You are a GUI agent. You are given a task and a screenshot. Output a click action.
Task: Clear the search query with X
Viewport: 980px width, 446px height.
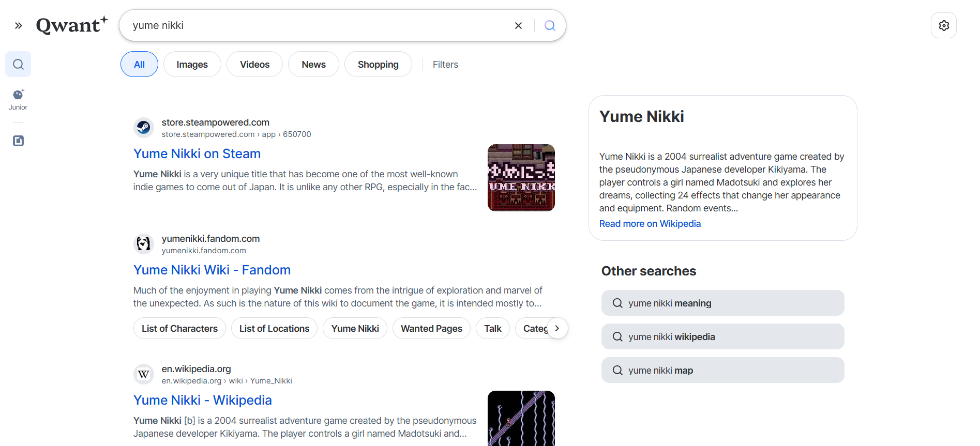pos(518,25)
